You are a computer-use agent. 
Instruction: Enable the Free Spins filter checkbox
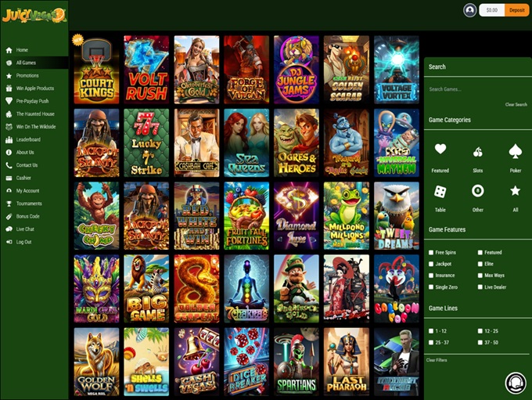tap(431, 253)
